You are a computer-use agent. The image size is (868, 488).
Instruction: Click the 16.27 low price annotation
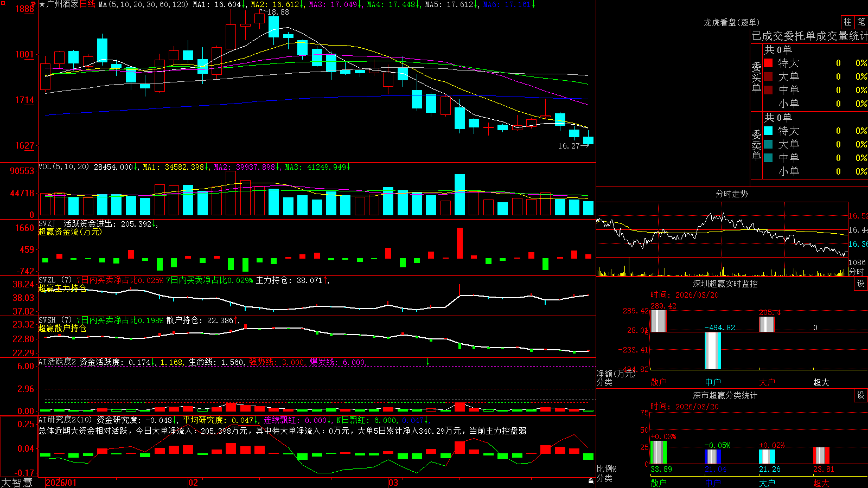[569, 146]
